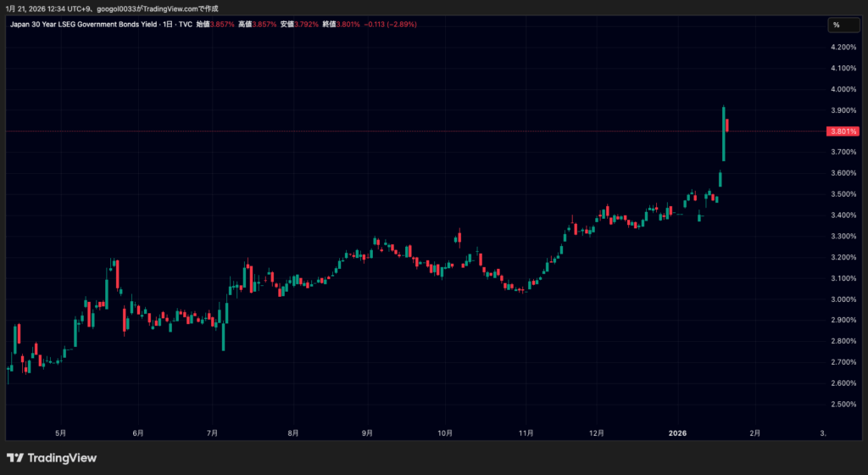Click the tall green candle spiking near 3.9%
The width and height of the screenshot is (868, 475).
(x=724, y=133)
